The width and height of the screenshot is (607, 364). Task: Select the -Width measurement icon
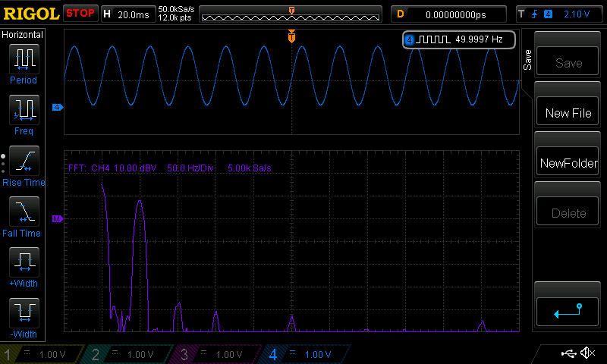tap(24, 312)
